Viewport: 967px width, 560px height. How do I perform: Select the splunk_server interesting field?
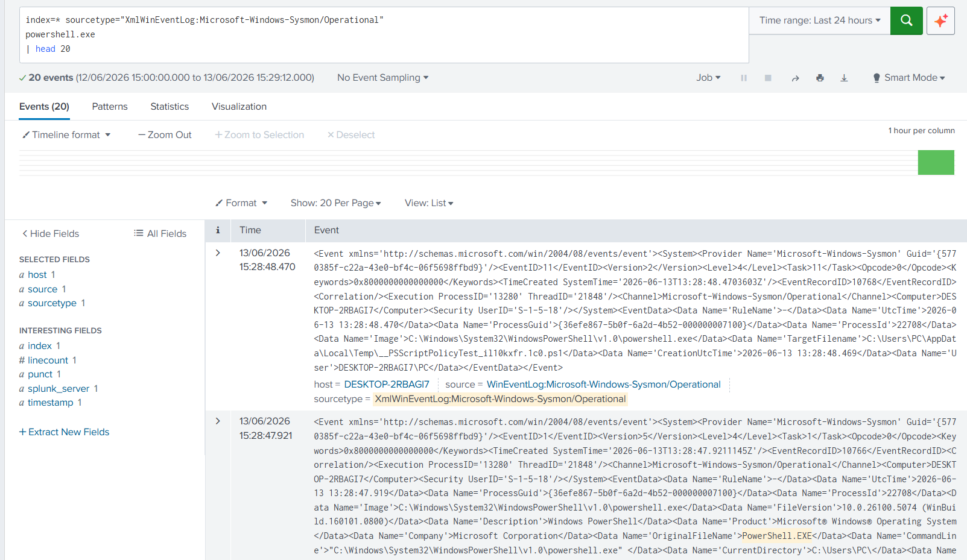point(59,389)
